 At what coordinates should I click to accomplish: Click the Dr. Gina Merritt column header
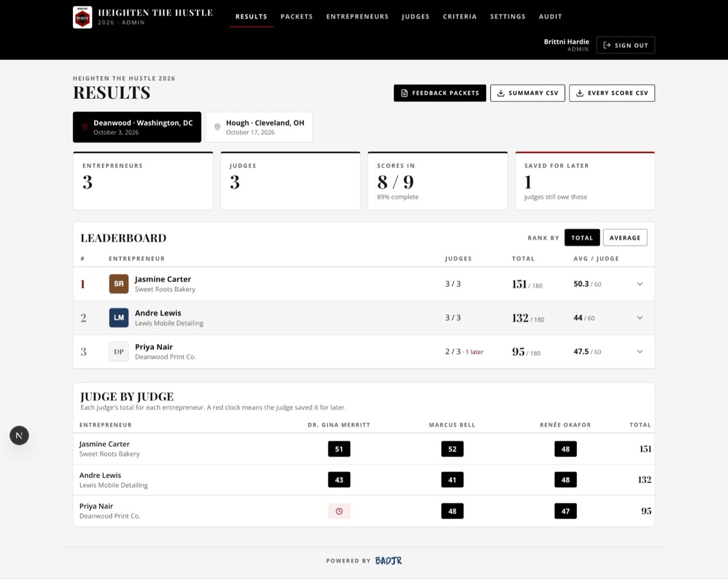(x=339, y=425)
